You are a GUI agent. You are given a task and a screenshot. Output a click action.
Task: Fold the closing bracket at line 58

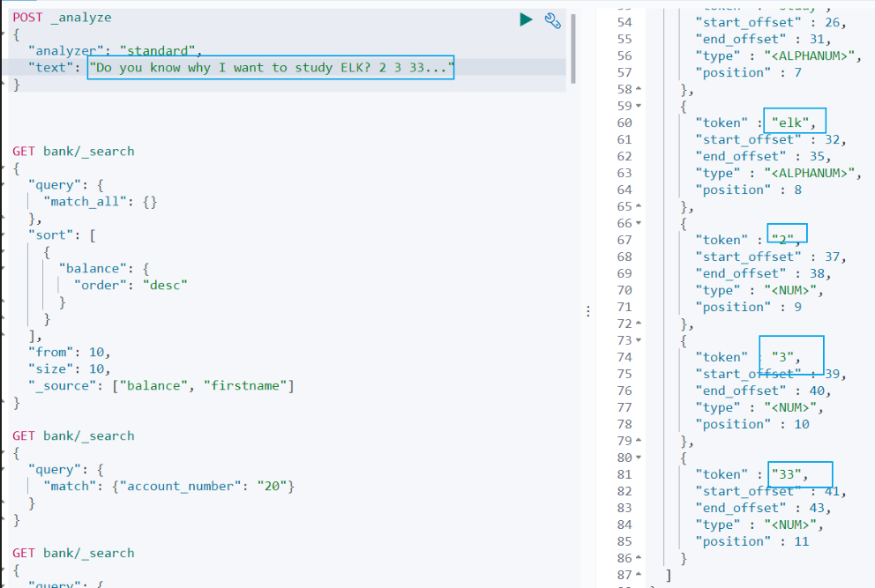(x=639, y=89)
